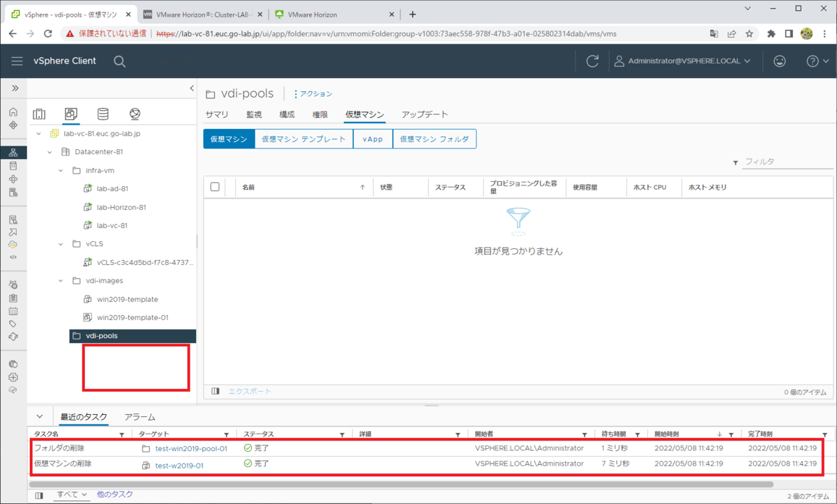Open Administrator@VSPHERE.LOCAL user menu
This screenshot has width=837, height=504.
pos(682,61)
